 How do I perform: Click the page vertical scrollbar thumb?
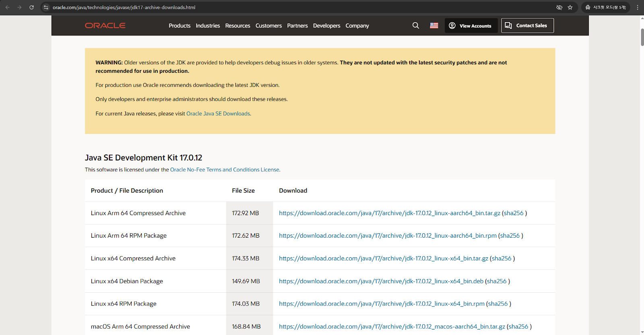coord(642,37)
